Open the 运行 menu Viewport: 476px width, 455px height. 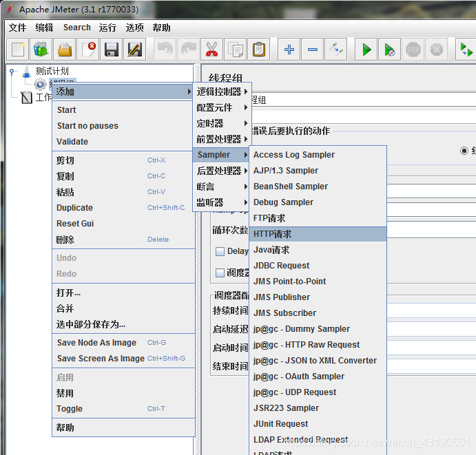pyautogui.click(x=107, y=28)
